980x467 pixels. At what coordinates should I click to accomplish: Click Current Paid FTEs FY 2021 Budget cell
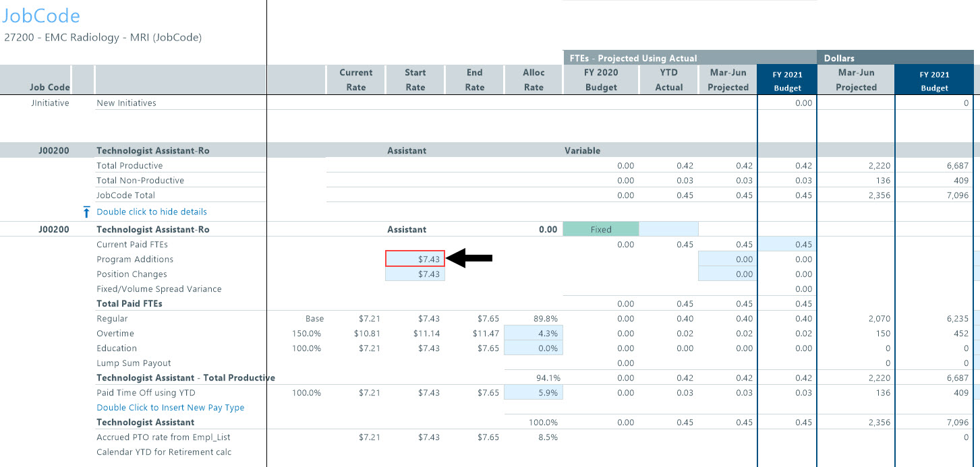coord(787,245)
